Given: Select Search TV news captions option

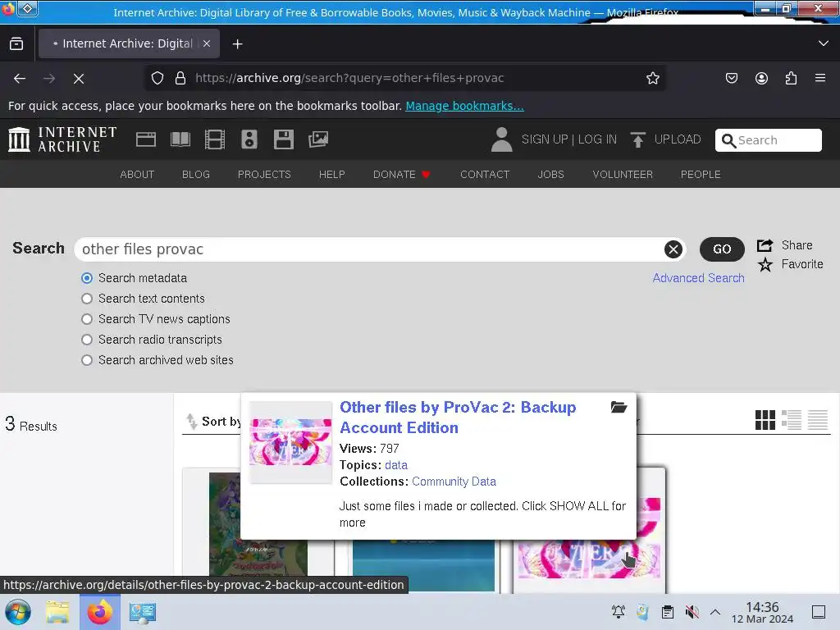Looking at the screenshot, I should pos(87,319).
